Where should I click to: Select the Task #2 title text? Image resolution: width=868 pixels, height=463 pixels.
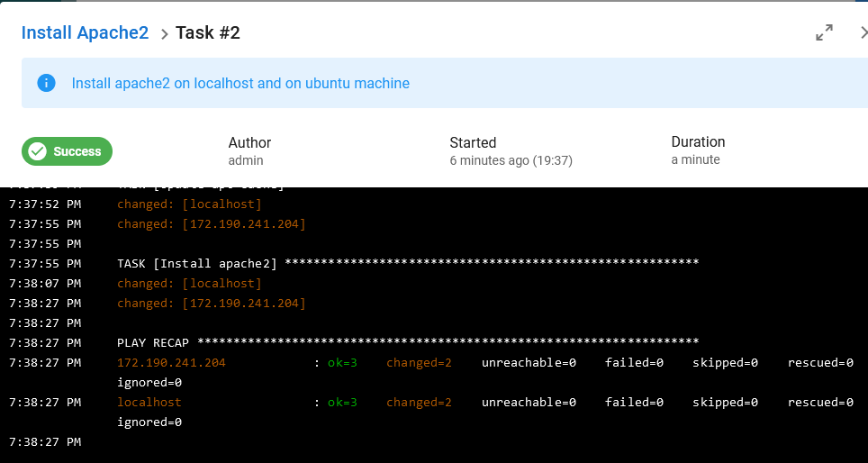pyautogui.click(x=208, y=32)
